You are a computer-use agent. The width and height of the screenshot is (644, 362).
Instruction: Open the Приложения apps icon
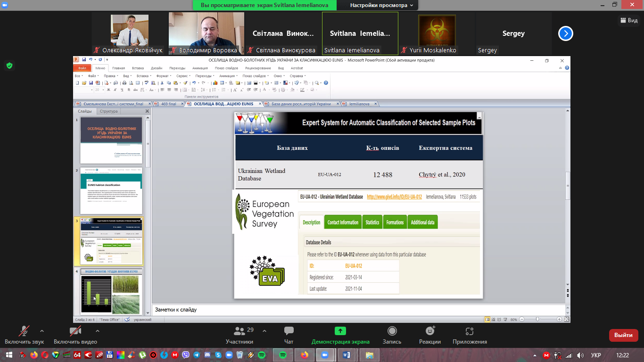tap(469, 331)
